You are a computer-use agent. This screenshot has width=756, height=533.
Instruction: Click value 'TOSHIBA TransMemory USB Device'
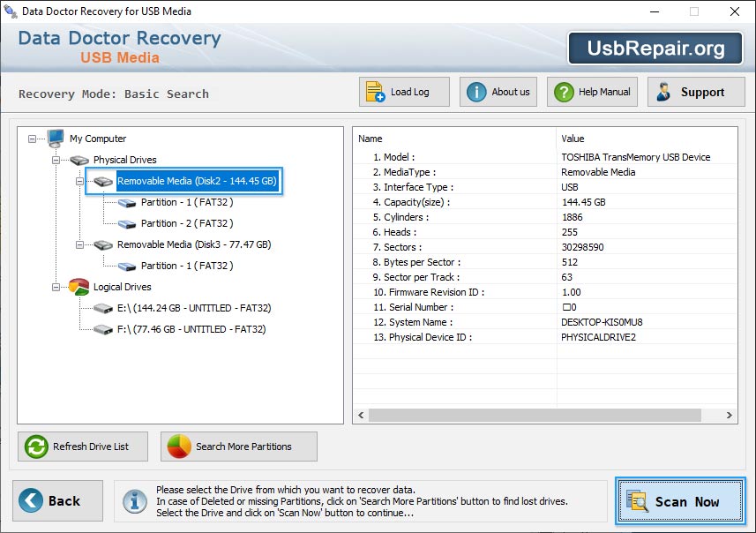coord(635,157)
